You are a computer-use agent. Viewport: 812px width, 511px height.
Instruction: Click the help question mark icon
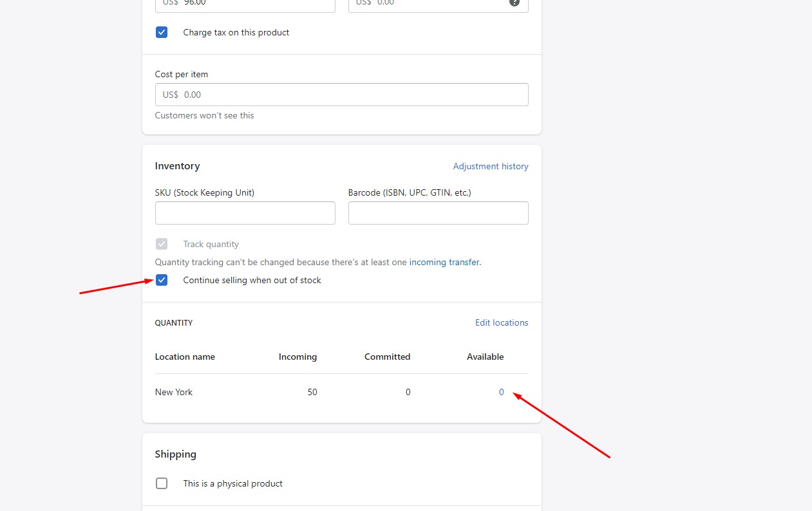coord(515,3)
